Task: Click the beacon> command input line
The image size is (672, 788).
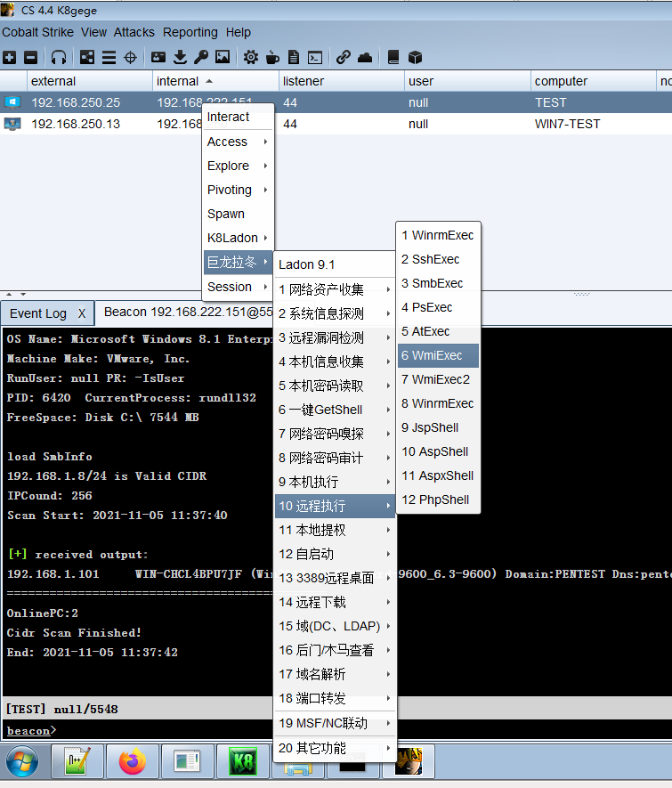Action: click(336, 730)
